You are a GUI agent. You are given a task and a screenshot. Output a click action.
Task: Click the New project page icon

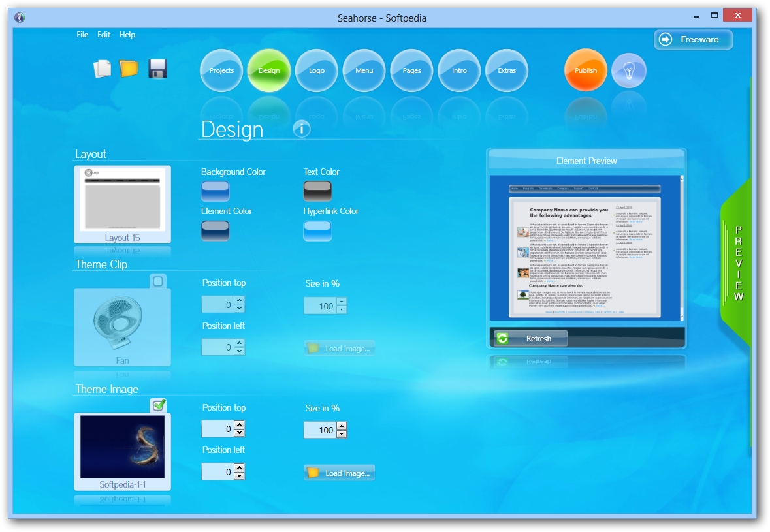click(x=102, y=69)
